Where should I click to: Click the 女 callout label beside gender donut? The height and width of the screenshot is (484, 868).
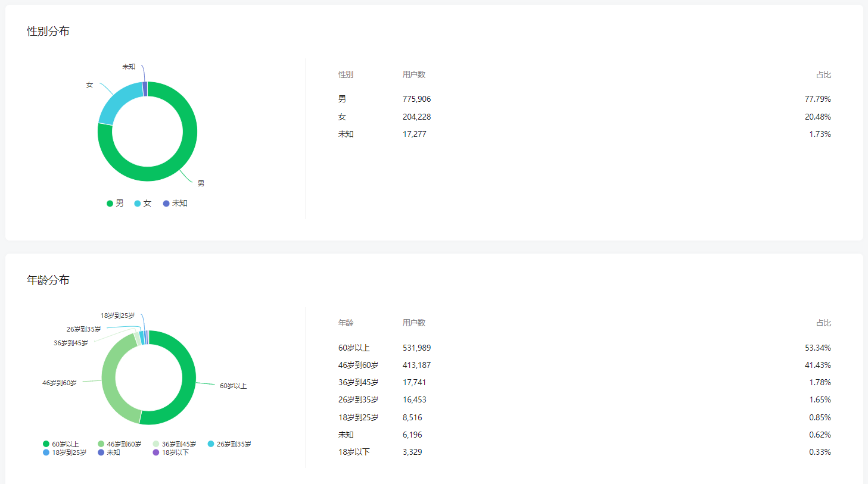[89, 85]
